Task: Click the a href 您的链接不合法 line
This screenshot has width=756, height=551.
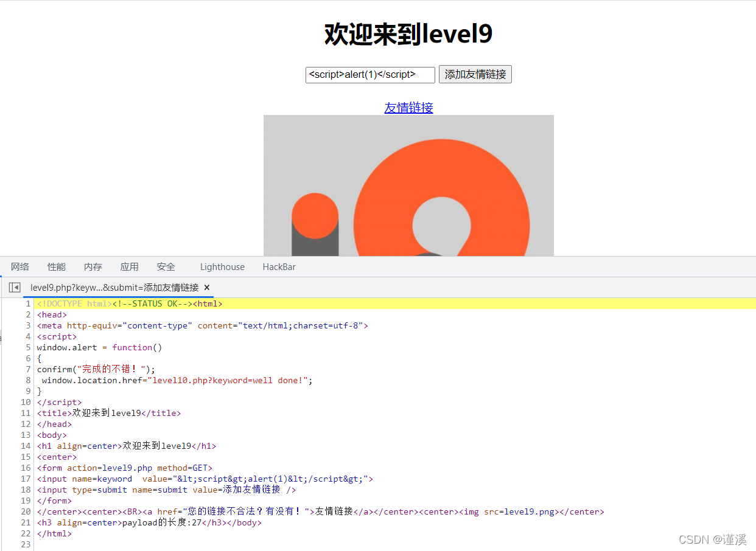Action: point(321,511)
